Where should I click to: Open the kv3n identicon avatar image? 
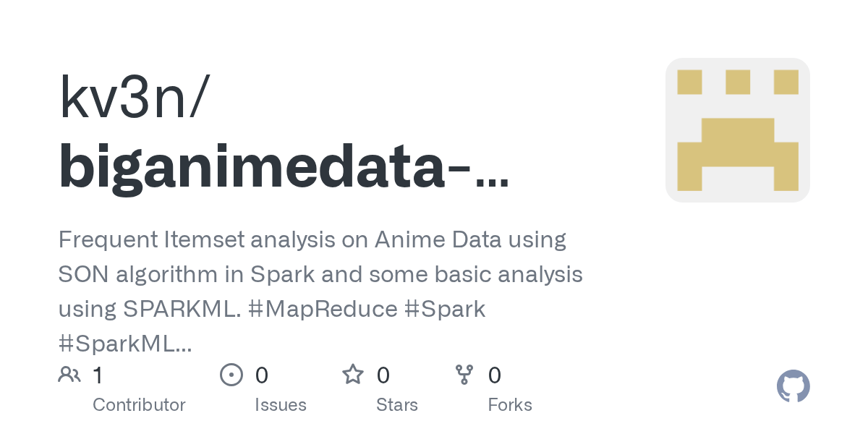click(x=737, y=130)
